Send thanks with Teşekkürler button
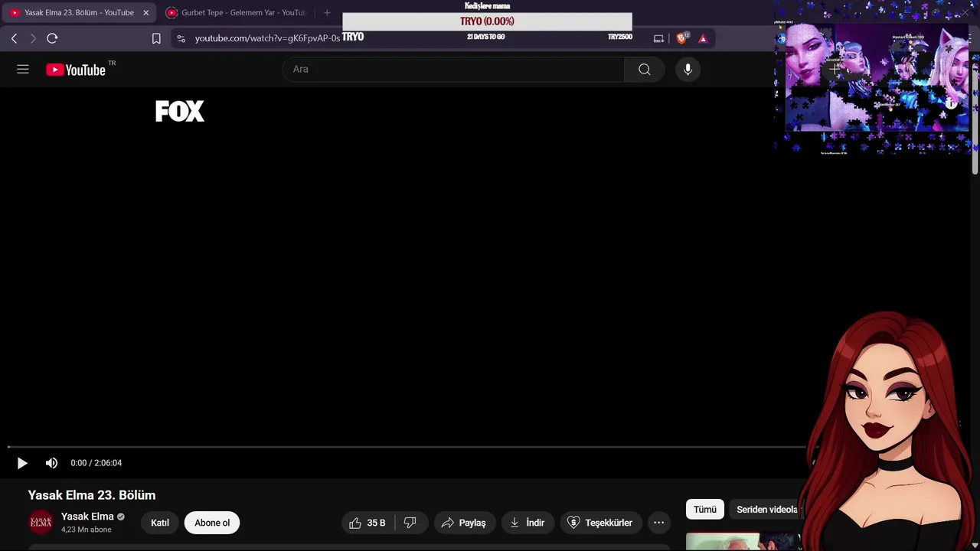The width and height of the screenshot is (980, 551). tap(599, 523)
